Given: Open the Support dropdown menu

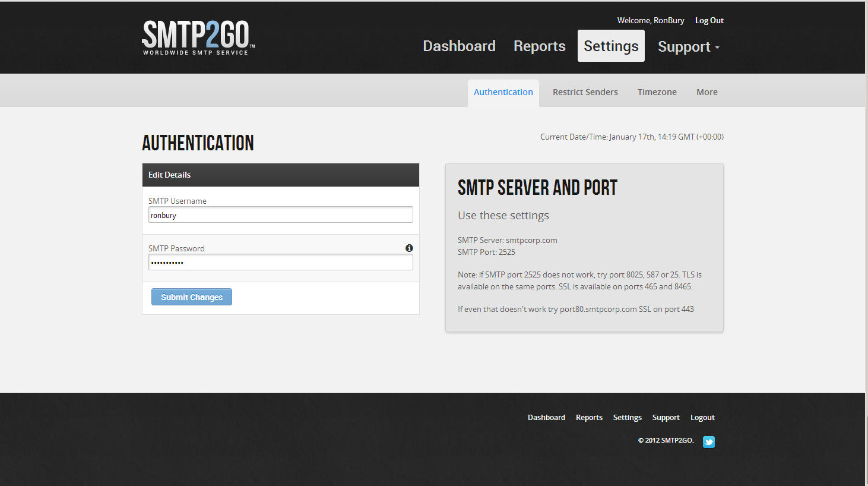Looking at the screenshot, I should click(x=689, y=46).
